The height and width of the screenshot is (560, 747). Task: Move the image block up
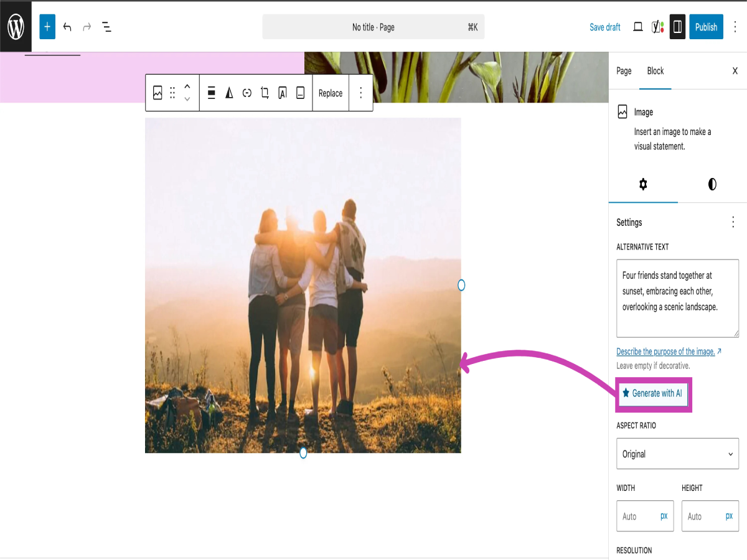tap(187, 87)
